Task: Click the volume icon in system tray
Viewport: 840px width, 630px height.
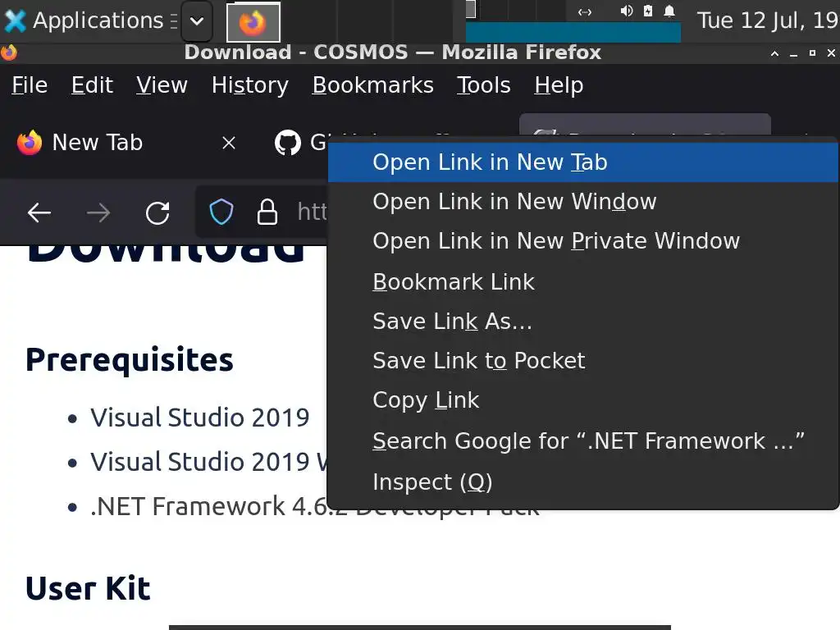Action: point(627,11)
